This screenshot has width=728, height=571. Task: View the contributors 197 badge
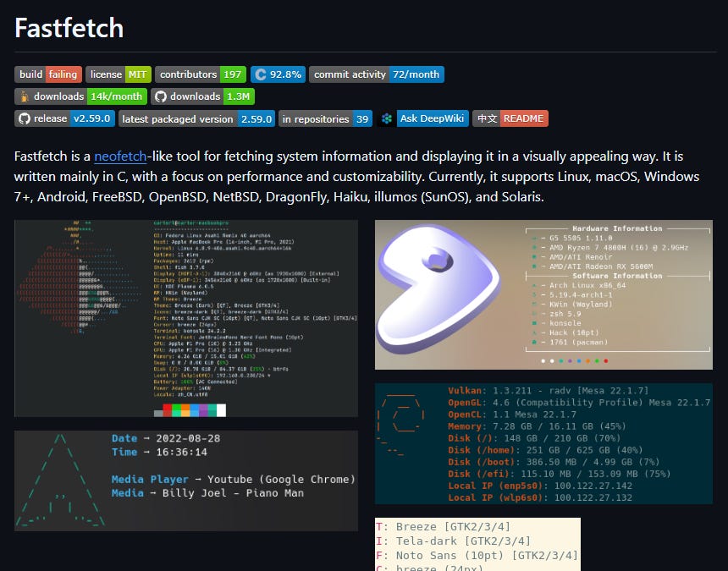[x=201, y=74]
